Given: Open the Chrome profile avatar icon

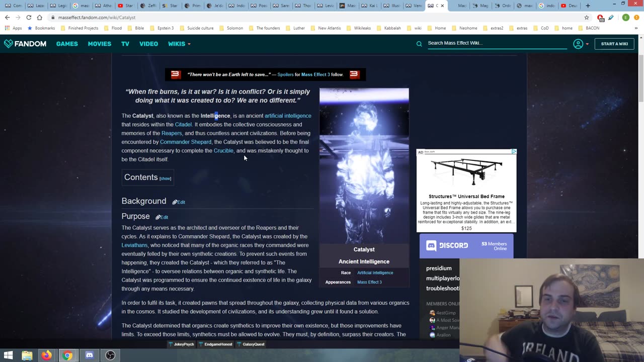Looking at the screenshot, I should click(626, 17).
